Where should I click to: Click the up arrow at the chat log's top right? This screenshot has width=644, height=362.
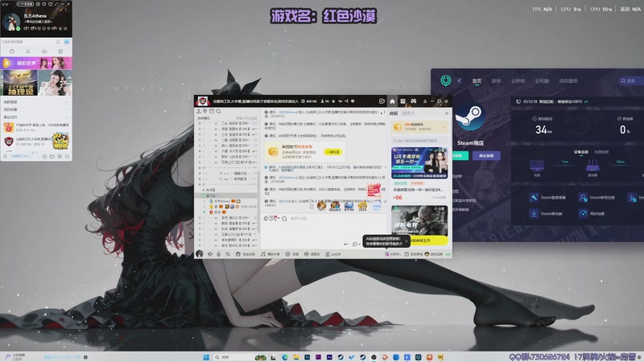point(381,113)
